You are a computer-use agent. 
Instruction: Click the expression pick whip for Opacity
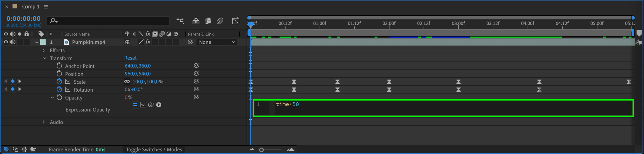(x=151, y=105)
